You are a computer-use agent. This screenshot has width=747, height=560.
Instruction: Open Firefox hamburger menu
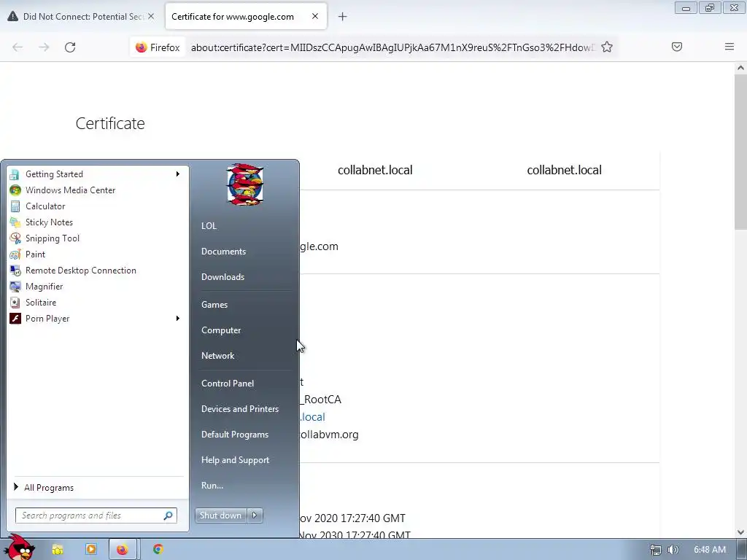point(729,47)
